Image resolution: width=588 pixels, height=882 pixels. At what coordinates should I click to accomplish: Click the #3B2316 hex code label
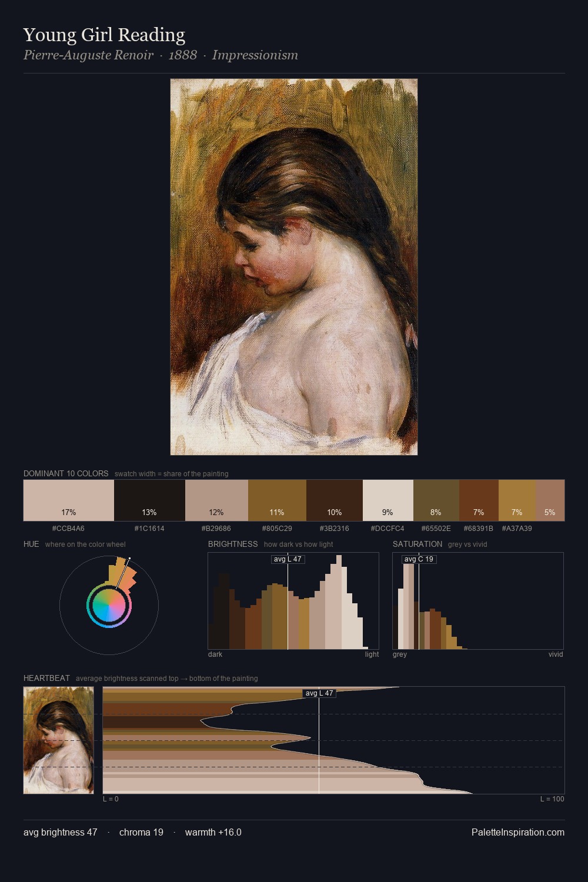pos(335,529)
